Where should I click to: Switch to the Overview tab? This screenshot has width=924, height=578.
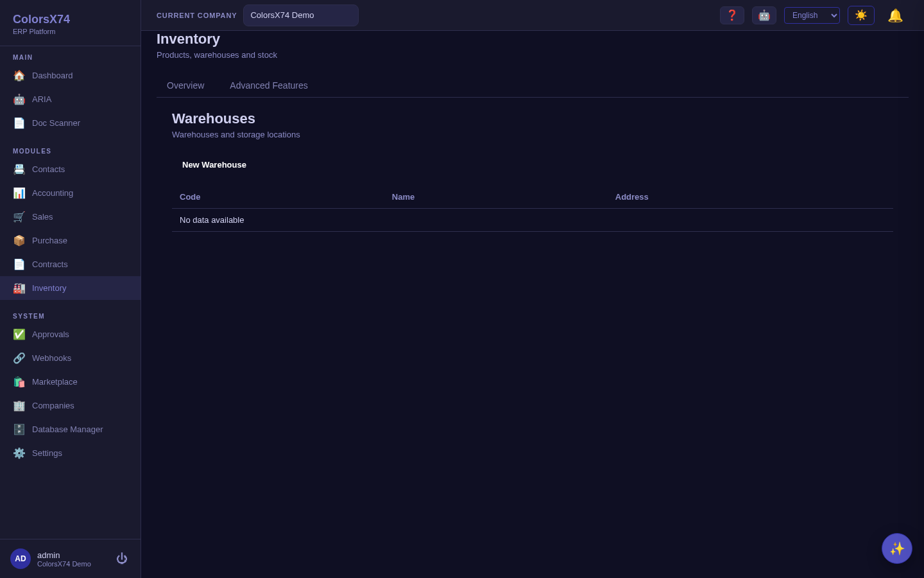click(x=185, y=85)
